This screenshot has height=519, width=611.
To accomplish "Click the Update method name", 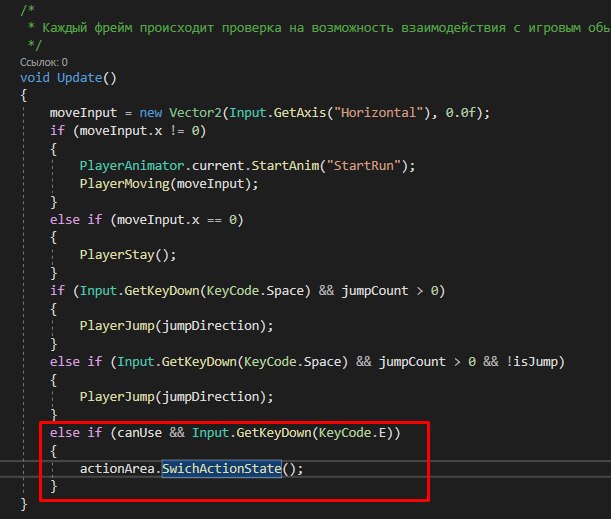I will tap(79, 78).
